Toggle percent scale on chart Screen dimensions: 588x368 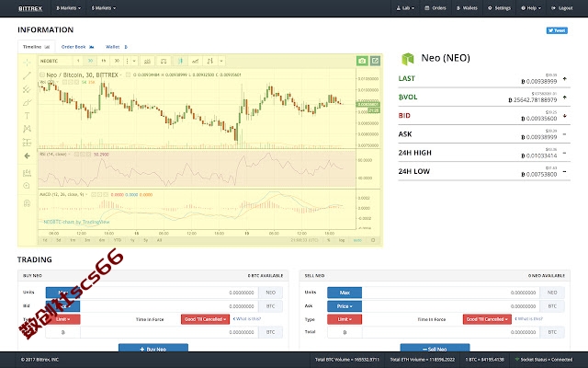pos(329,240)
